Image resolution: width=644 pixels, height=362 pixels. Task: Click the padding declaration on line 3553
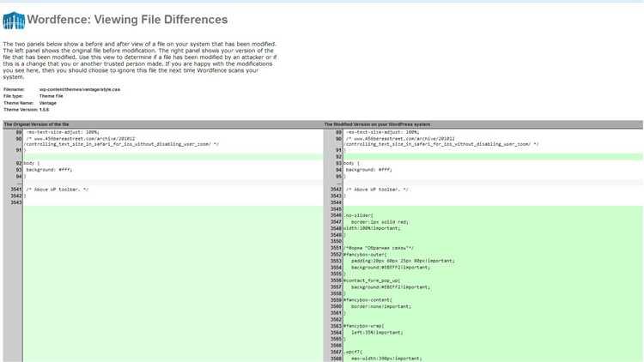tap(403, 261)
